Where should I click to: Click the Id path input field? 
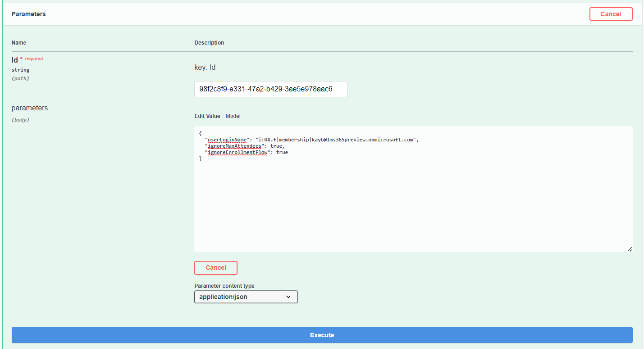[x=270, y=89]
